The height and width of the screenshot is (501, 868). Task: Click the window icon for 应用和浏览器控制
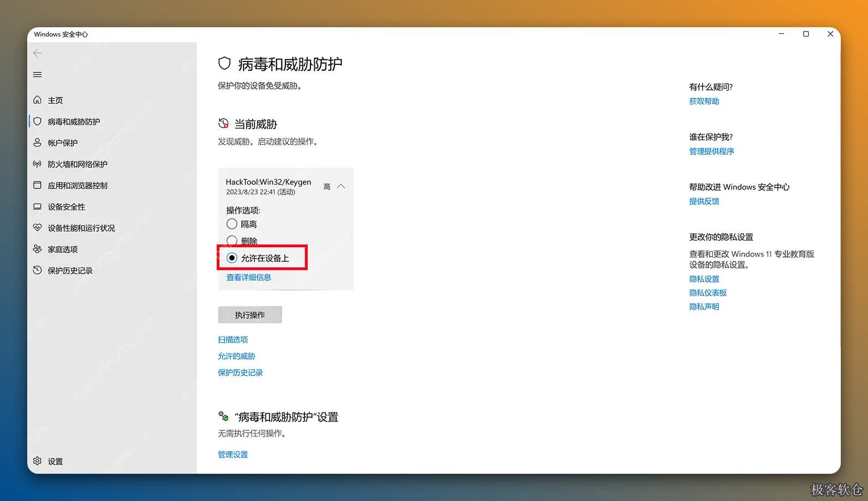[x=38, y=185]
